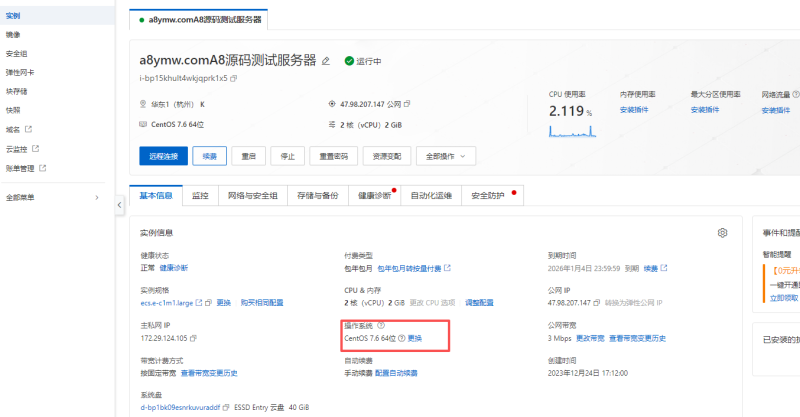This screenshot has width=800, height=417.
Task: Click 安装插件 under 内存使用率
Action: click(x=634, y=110)
